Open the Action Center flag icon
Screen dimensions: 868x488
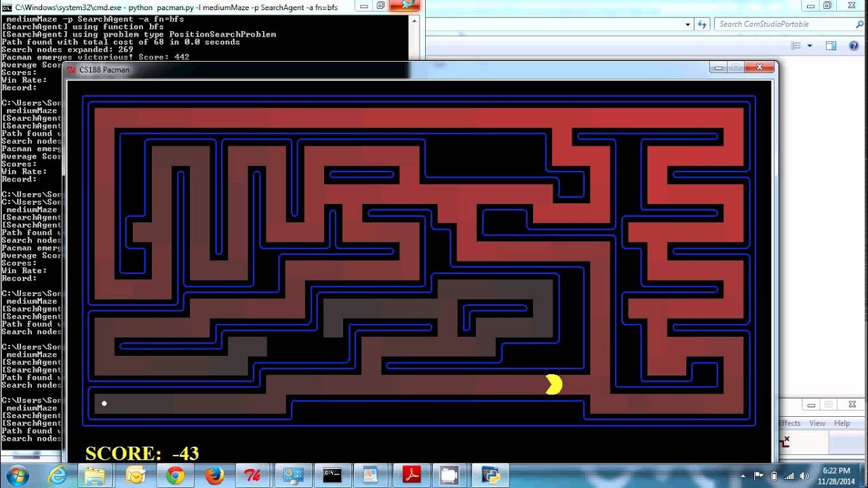[759, 476]
